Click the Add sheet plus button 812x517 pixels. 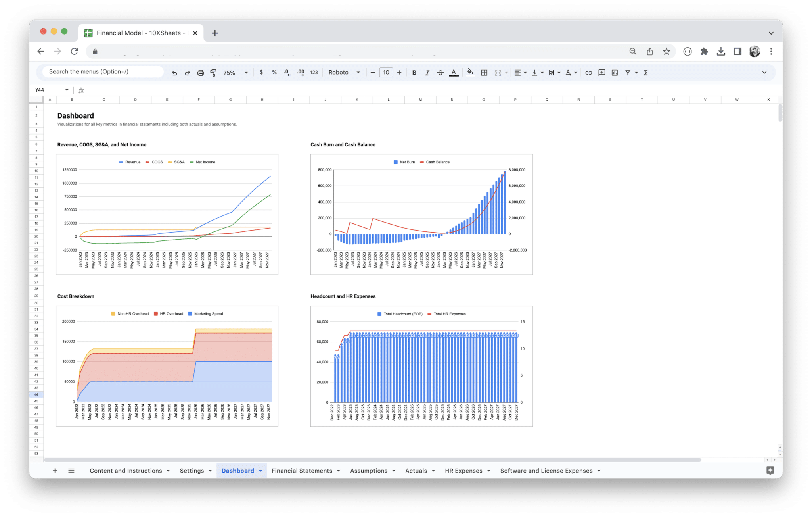click(x=55, y=471)
